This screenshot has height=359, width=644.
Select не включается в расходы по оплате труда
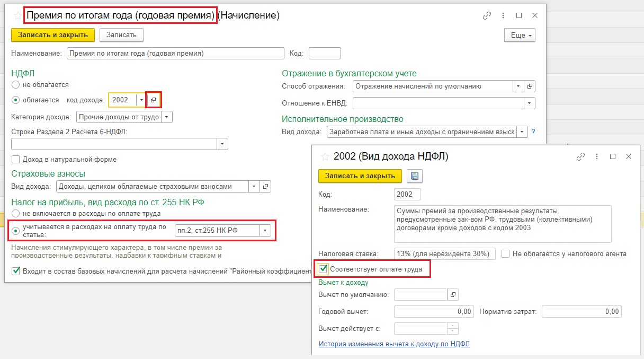coord(15,213)
